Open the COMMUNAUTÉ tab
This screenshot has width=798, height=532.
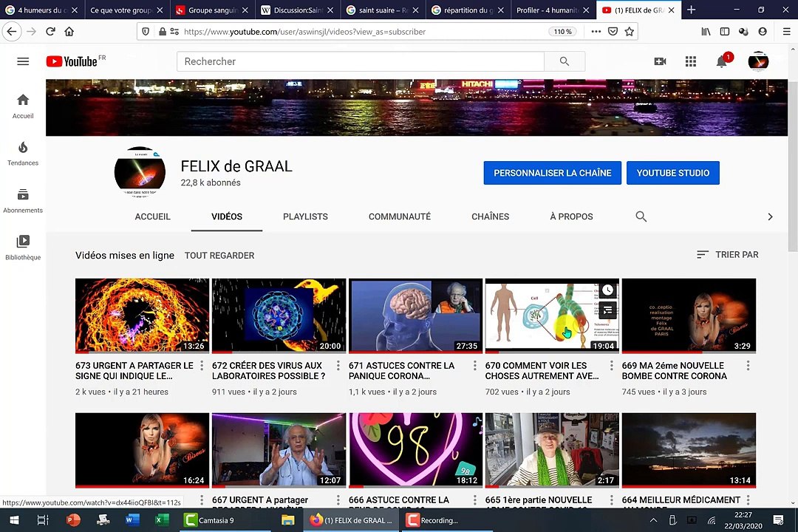400,217
